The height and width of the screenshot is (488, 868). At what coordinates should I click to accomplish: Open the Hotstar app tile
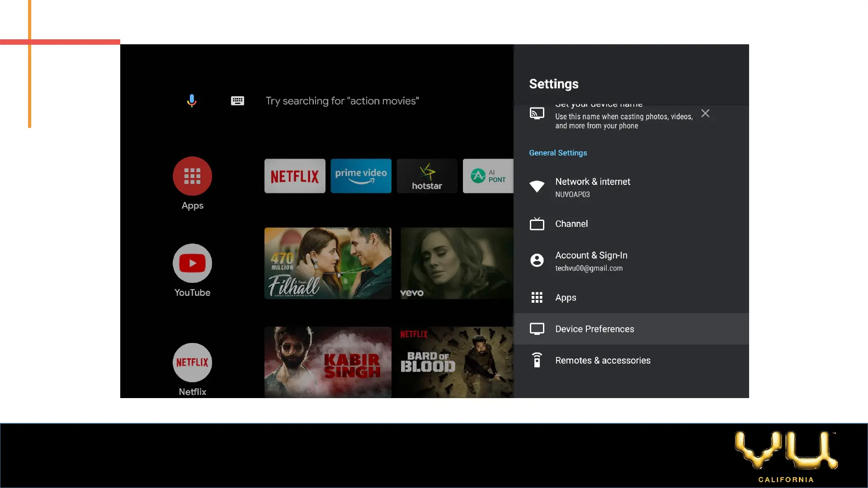[x=427, y=176]
